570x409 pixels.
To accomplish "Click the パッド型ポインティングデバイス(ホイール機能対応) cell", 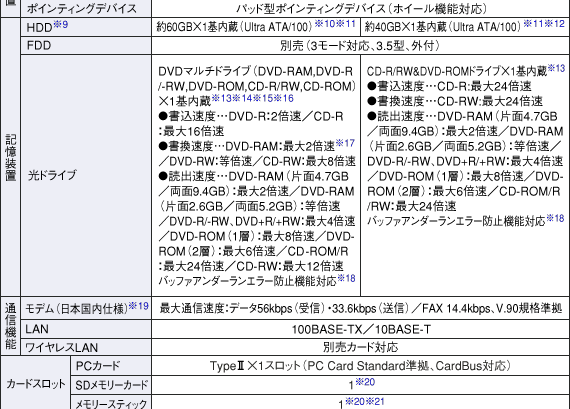I will point(361,8).
